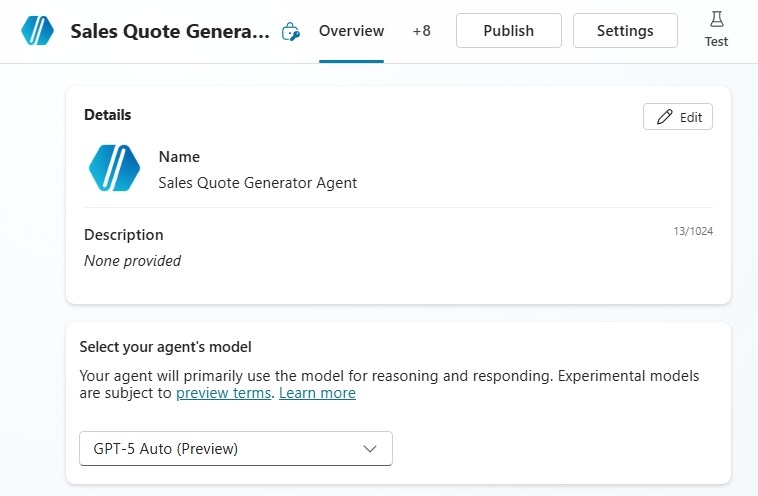Click the truncated Sales Quote Genera... title

tap(170, 31)
